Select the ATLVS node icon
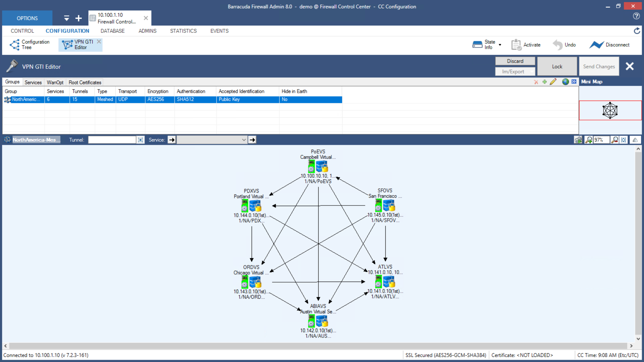This screenshot has height=362, width=644. [385, 282]
